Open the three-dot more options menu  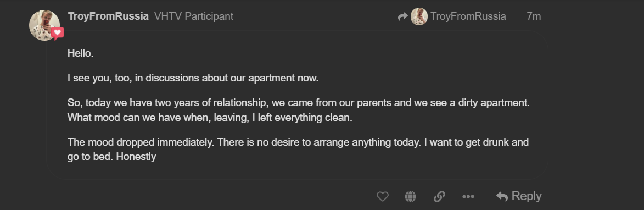tap(468, 197)
